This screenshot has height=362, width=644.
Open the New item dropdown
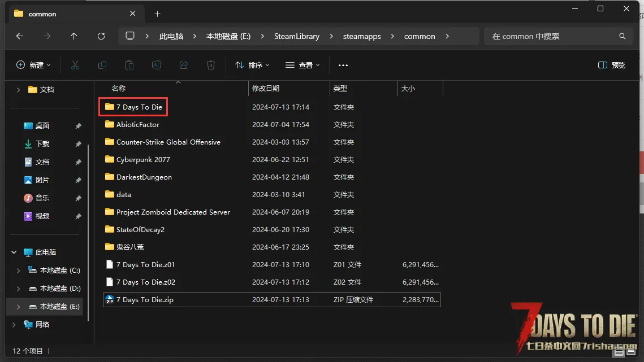33,65
